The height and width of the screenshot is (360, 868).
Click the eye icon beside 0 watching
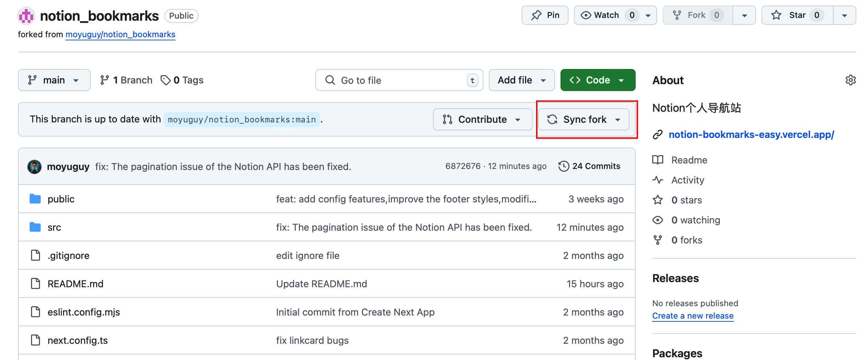coord(658,220)
